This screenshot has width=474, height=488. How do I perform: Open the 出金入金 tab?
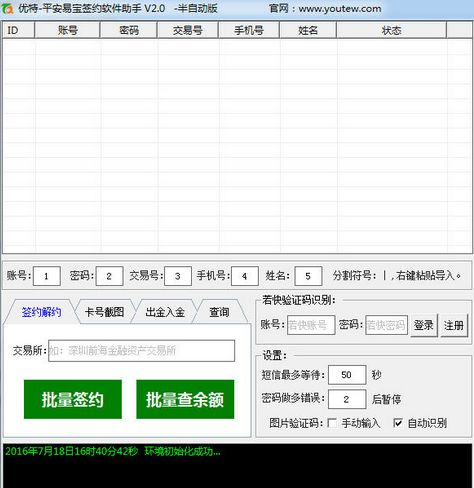(165, 312)
